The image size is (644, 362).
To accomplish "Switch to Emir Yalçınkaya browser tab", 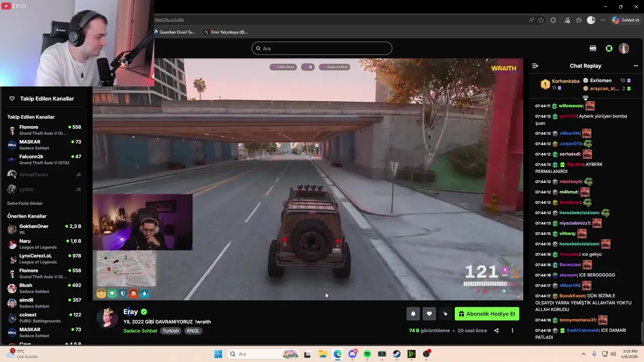I will coord(225,32).
